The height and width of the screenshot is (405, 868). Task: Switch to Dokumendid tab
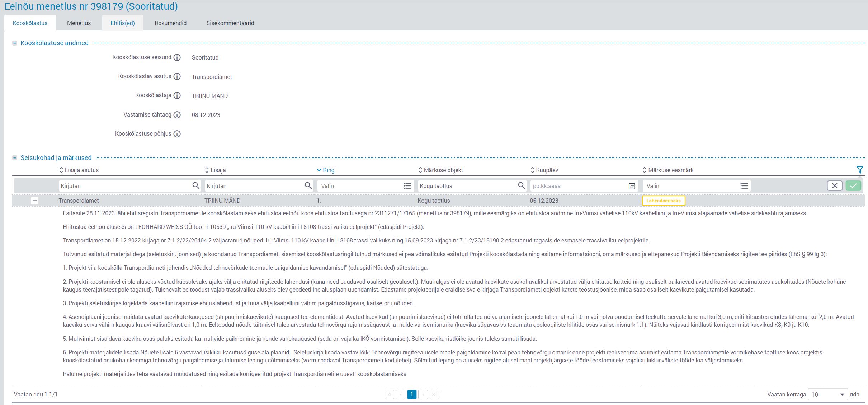170,23
